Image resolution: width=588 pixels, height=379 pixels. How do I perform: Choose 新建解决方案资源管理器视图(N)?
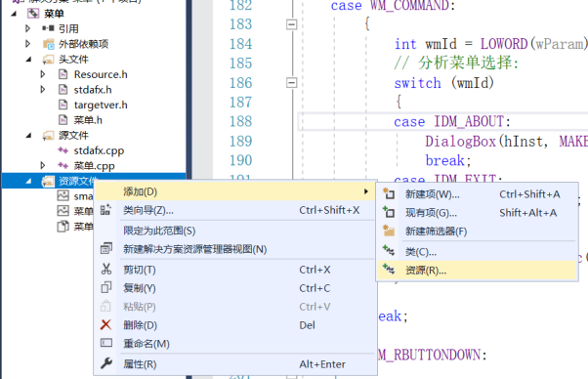(235, 249)
